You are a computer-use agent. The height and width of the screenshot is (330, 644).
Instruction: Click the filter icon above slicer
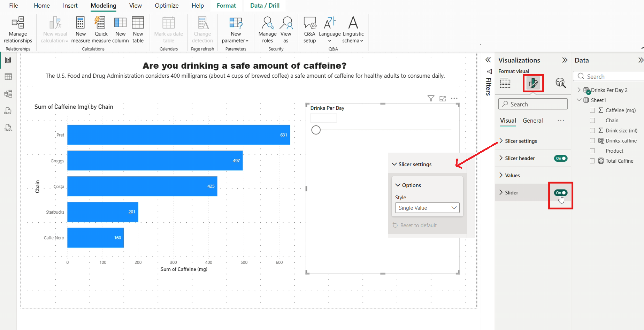coord(431,99)
